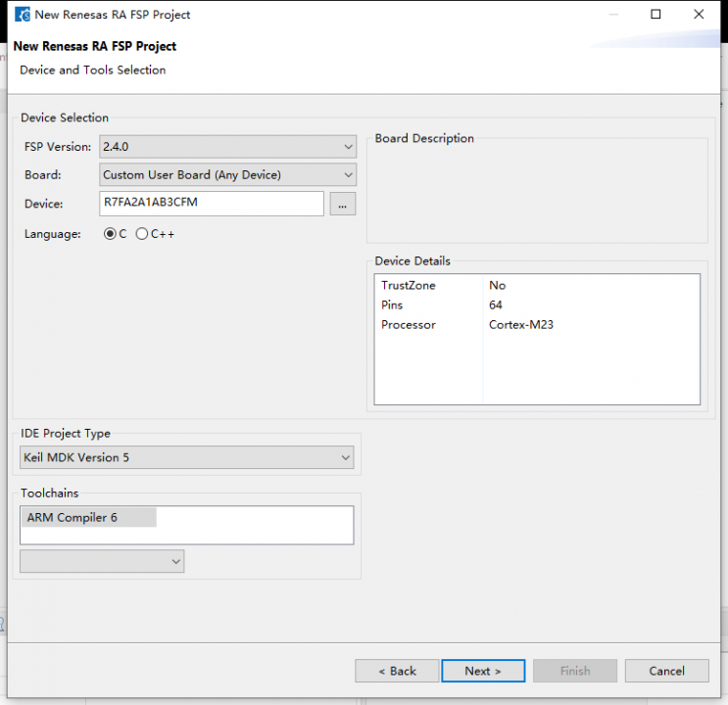The width and height of the screenshot is (728, 705).
Task: Select ARM Compiler 6 in Toolchains list
Action: click(x=88, y=518)
